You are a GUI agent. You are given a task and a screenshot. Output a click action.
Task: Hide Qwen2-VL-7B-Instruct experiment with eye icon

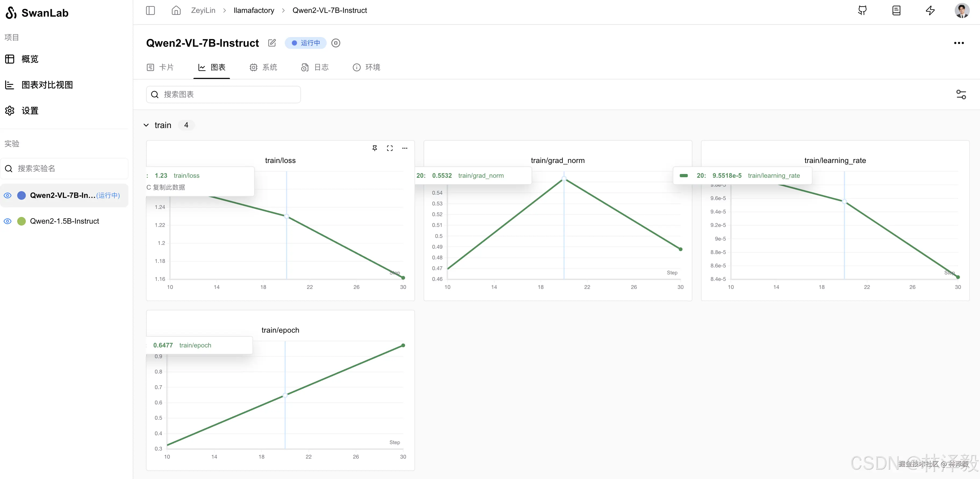[8, 195]
